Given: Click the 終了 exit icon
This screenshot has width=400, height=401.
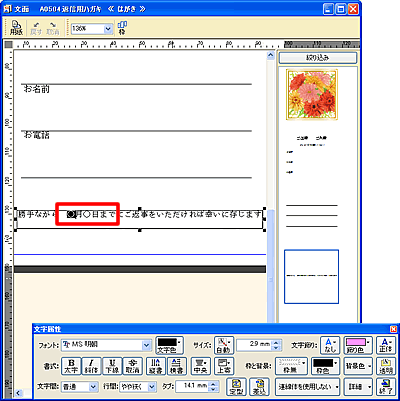Looking at the screenshot, I should [x=386, y=387].
